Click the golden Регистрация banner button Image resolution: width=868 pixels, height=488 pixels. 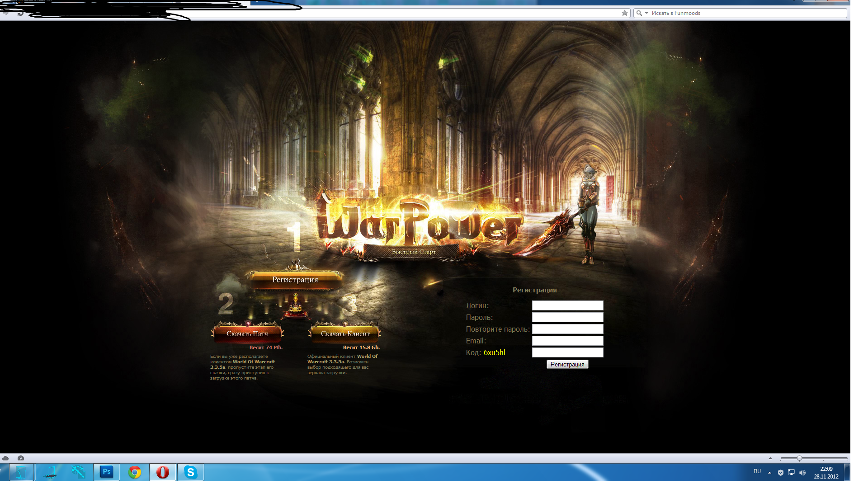(x=295, y=280)
